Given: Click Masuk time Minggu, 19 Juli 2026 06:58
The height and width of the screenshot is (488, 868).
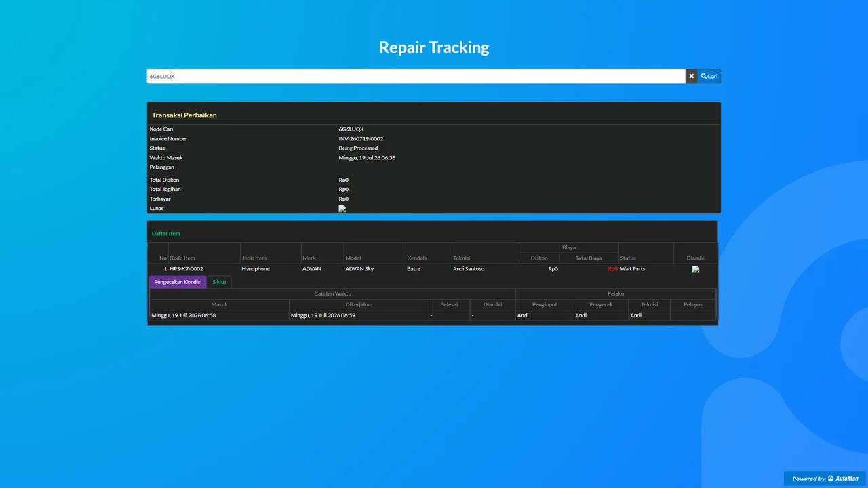Looking at the screenshot, I should [x=184, y=315].
